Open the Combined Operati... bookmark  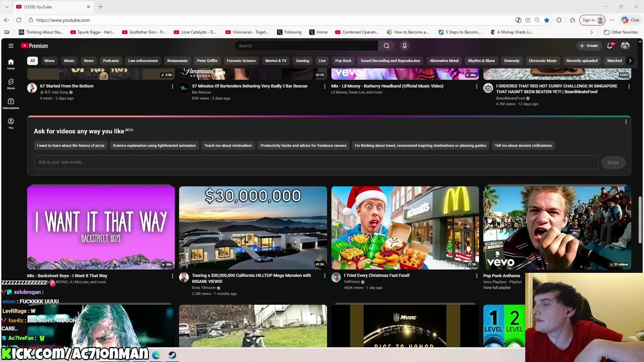click(x=357, y=32)
